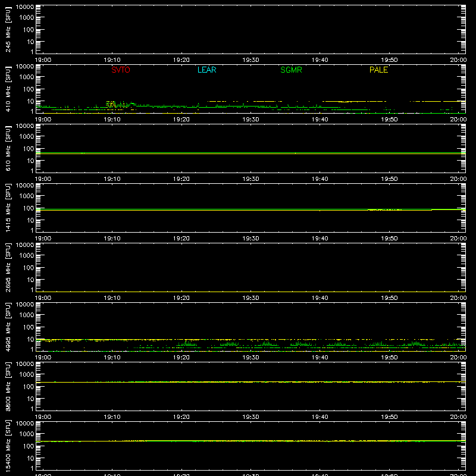Click the 10000 tick label on 8800 MHz axis
The width and height of the screenshot is (476, 476).
point(25,364)
